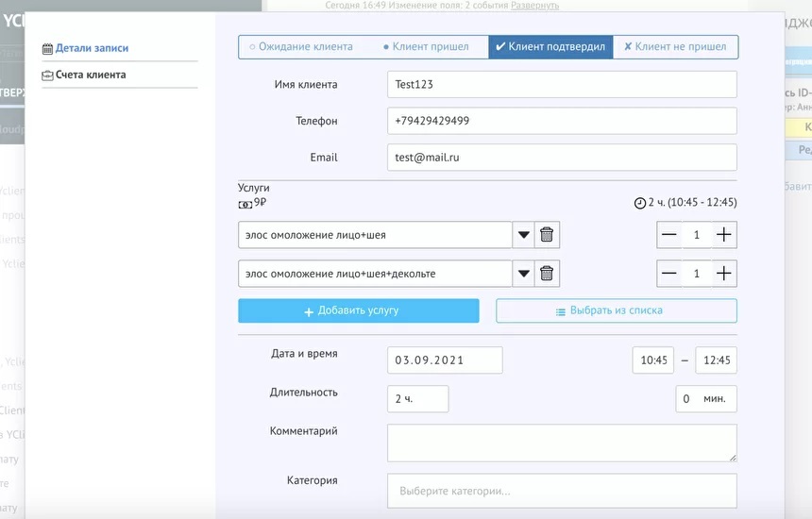Select 'Ожидание клиента' status

click(x=301, y=46)
